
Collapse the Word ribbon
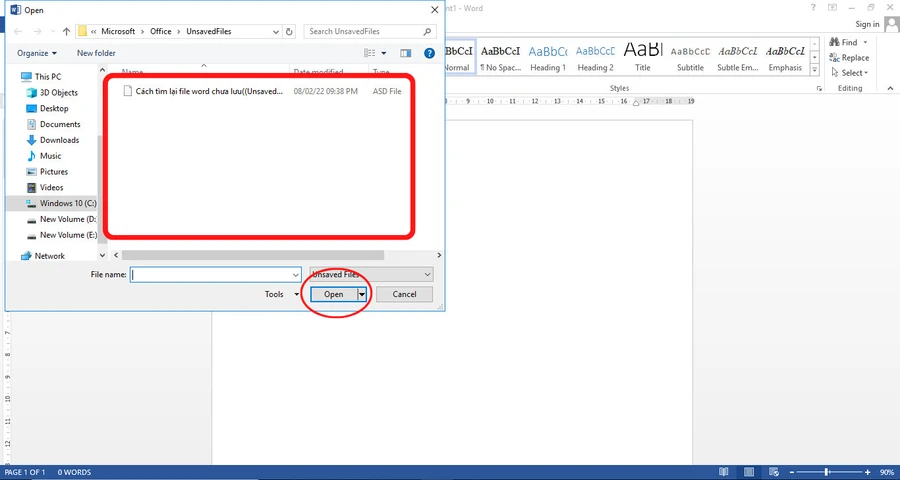pyautogui.click(x=890, y=88)
